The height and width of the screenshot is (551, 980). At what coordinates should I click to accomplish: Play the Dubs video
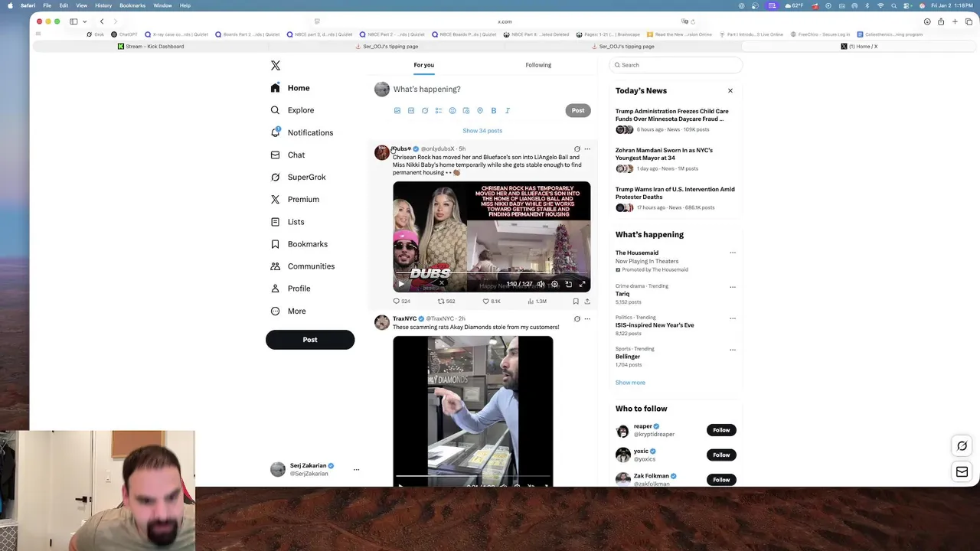coord(401,284)
